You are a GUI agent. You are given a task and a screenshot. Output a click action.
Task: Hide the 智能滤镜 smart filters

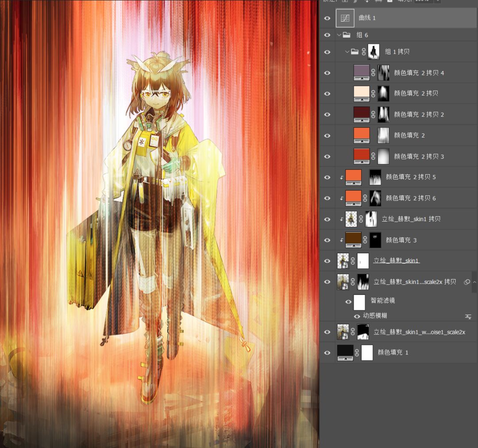pos(348,302)
